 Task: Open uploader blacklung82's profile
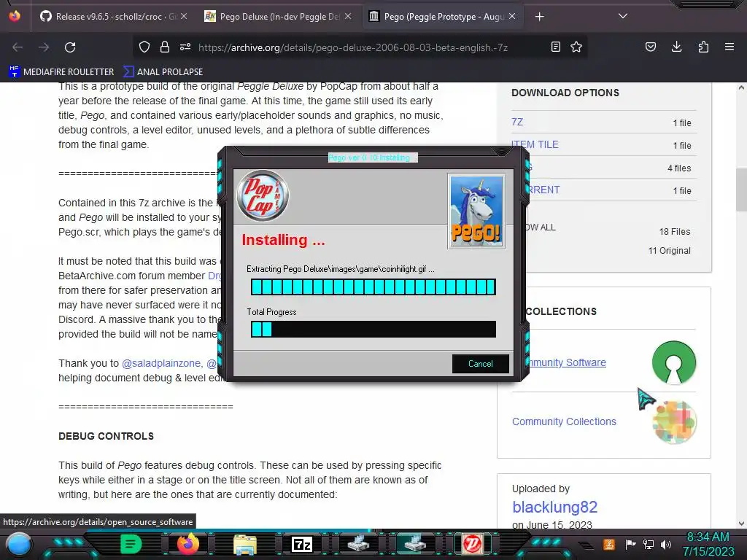click(554, 507)
